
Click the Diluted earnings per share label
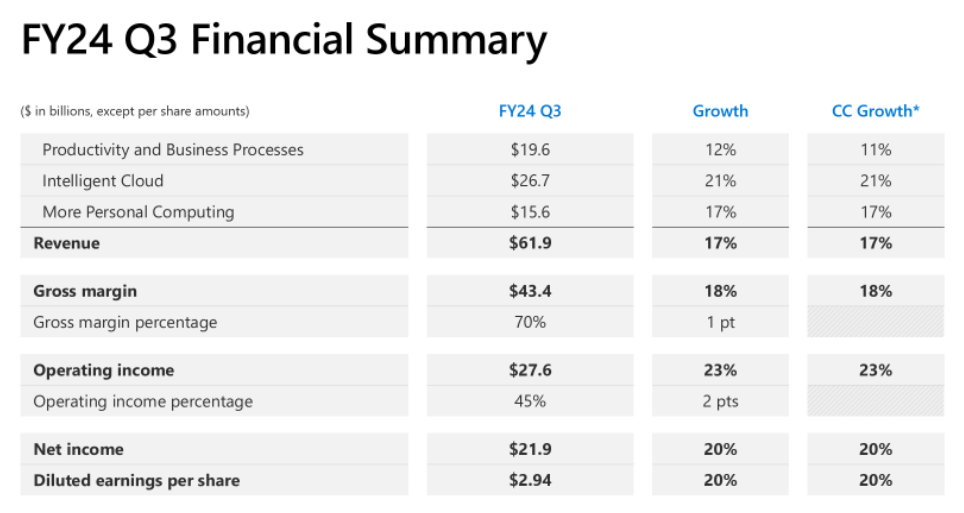tap(136, 480)
